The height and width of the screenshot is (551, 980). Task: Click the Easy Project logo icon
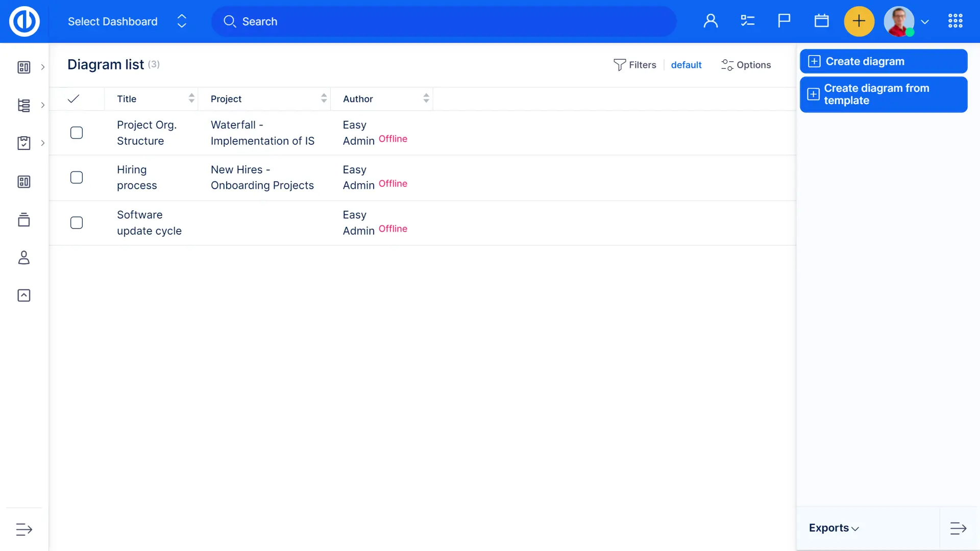pyautogui.click(x=24, y=21)
